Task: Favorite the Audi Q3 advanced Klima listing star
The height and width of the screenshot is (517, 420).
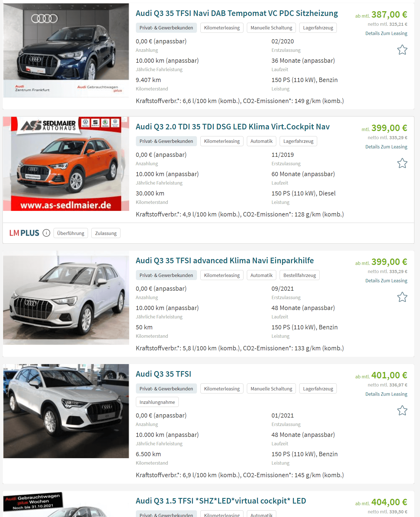Action: pyautogui.click(x=402, y=297)
